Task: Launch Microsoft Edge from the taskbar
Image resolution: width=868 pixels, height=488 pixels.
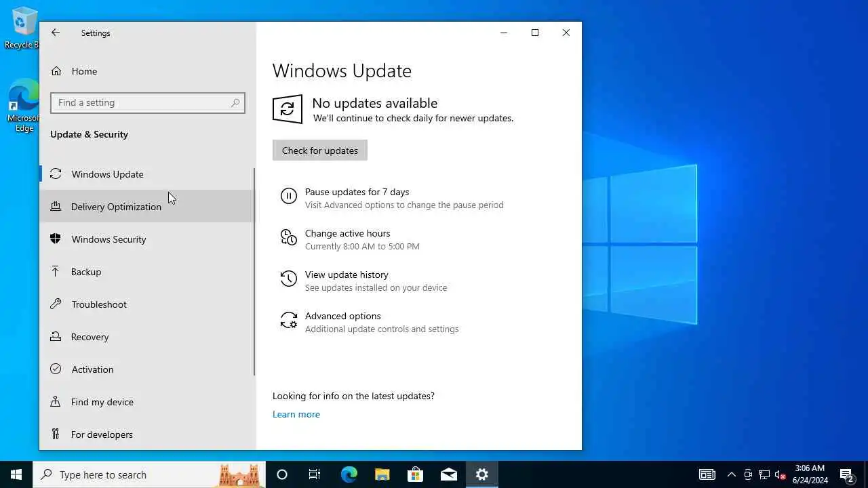Action: [349, 474]
